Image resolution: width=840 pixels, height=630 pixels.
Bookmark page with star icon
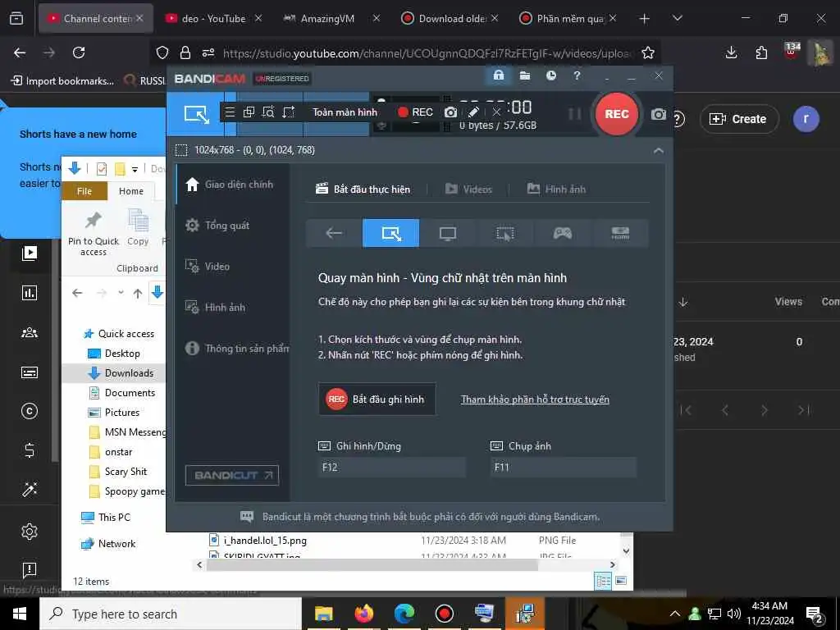pos(648,52)
